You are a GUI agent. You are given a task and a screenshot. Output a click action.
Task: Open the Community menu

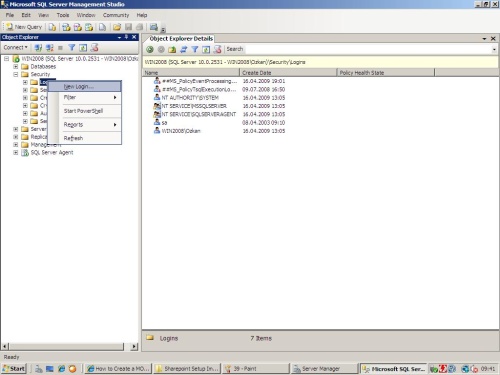(116, 15)
